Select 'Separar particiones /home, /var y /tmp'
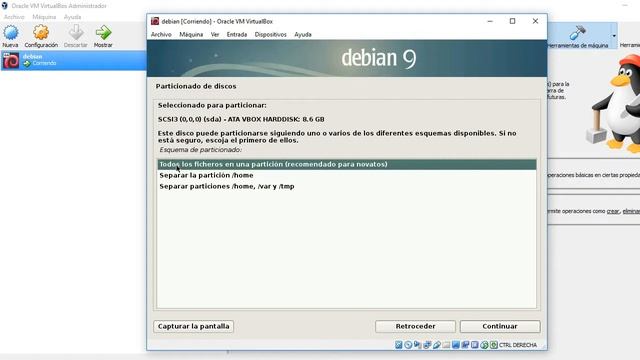The width and height of the screenshot is (640, 360). 347,186
